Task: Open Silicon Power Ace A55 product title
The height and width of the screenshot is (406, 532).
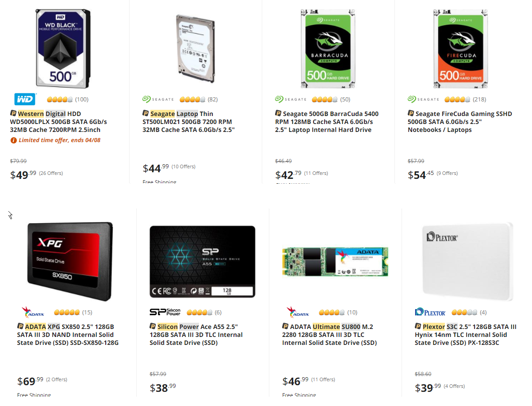Action: click(196, 335)
